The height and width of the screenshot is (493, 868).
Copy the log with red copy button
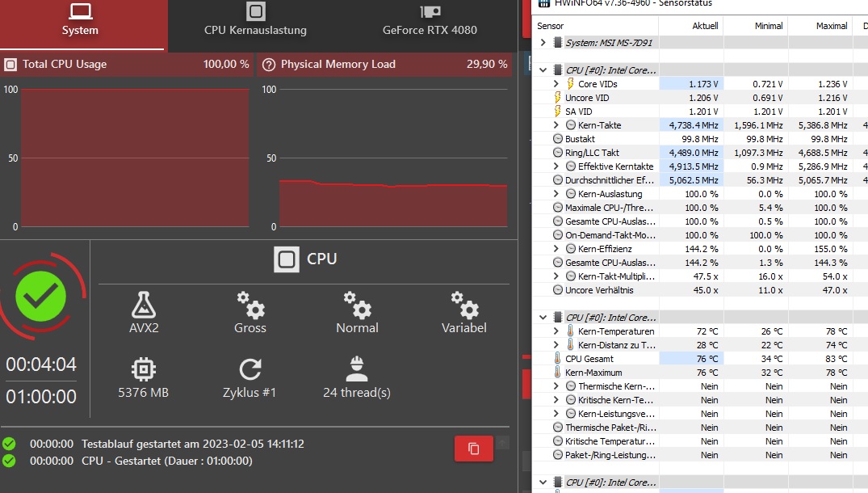point(474,448)
